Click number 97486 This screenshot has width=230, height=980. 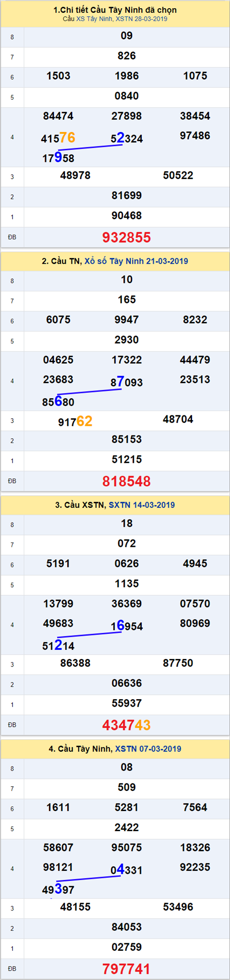pos(195,136)
